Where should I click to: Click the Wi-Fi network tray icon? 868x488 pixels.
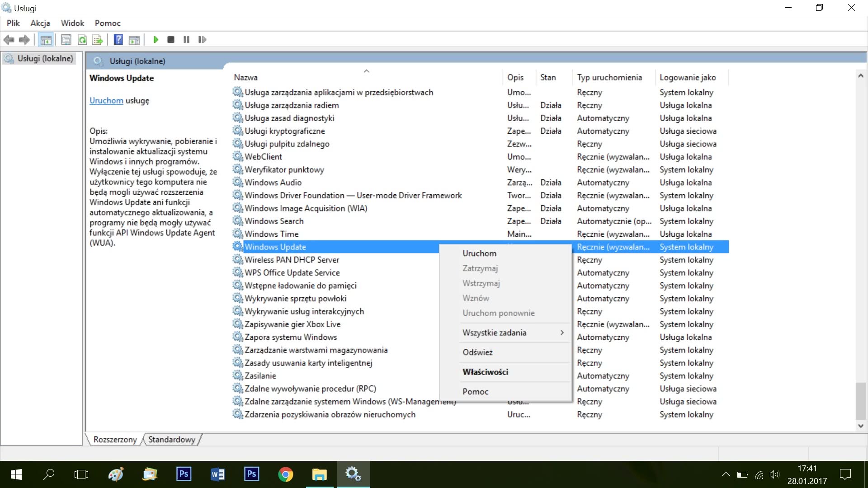pyautogui.click(x=759, y=474)
